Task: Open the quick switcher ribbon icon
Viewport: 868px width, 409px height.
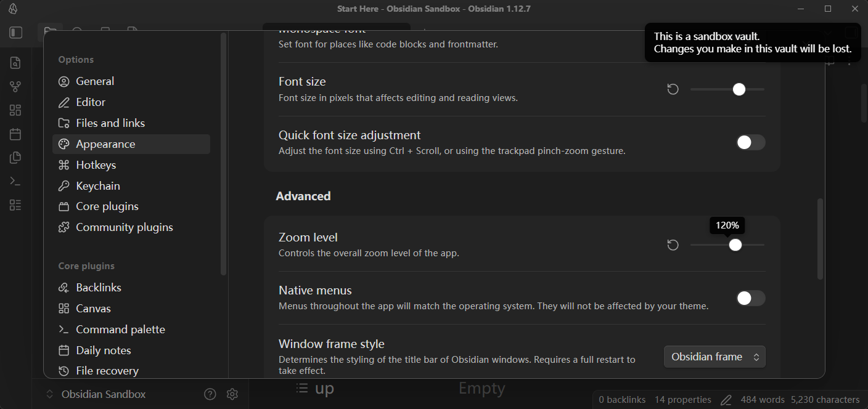Action: 15,63
